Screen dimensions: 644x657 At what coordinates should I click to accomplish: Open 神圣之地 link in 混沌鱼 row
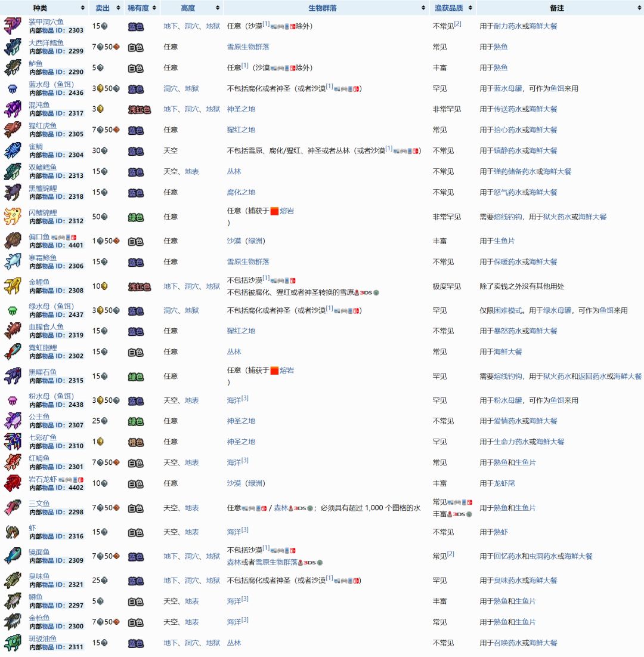point(241,109)
